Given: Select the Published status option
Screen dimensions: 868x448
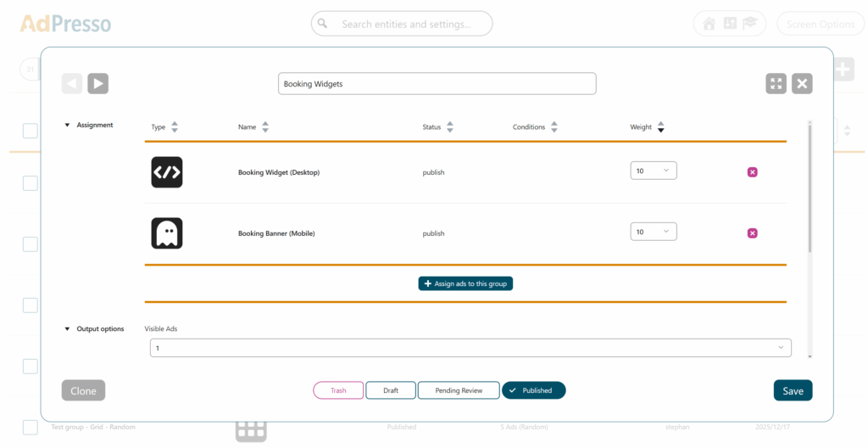Looking at the screenshot, I should click(533, 390).
